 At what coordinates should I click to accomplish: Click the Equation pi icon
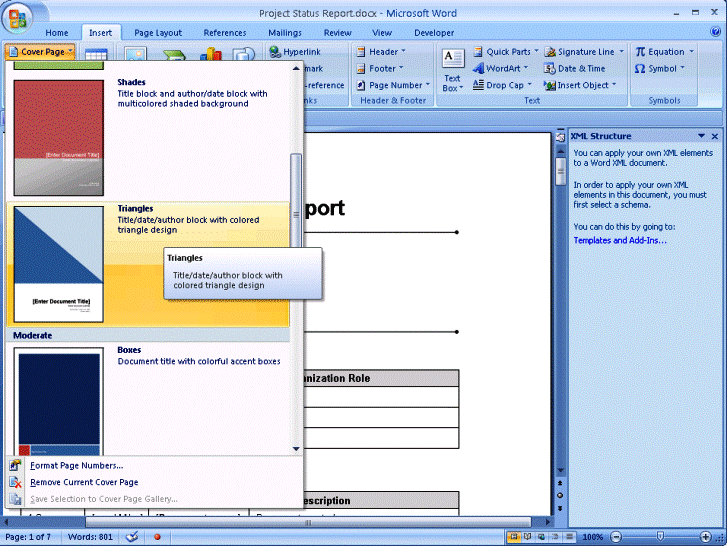point(640,51)
